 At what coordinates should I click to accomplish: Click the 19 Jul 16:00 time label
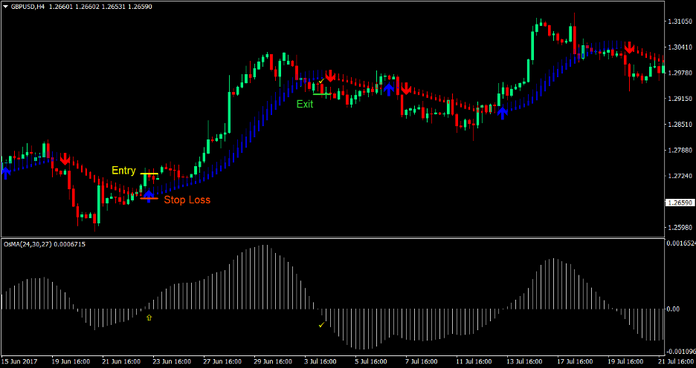pos(626,361)
